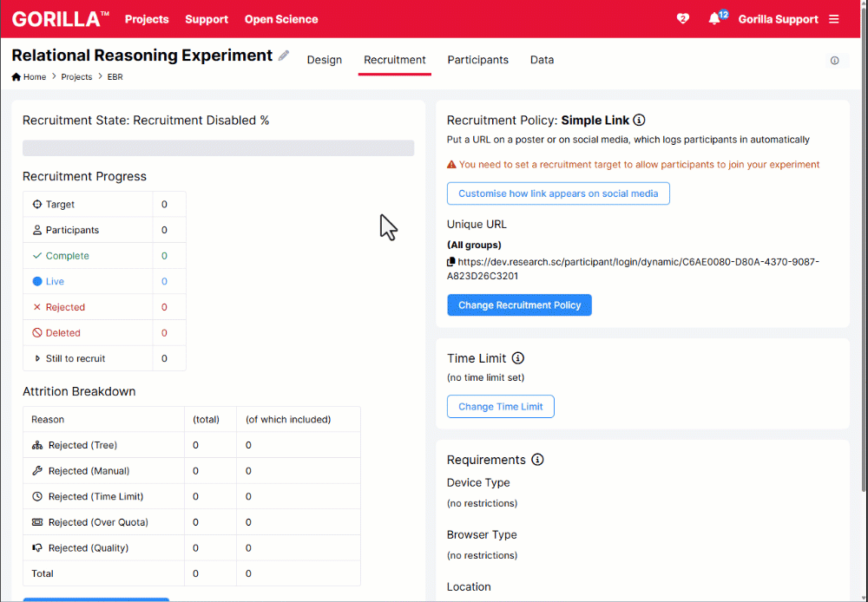Click the info icon at top right of tabs
Screen dimensions: 868x602
[x=834, y=61]
